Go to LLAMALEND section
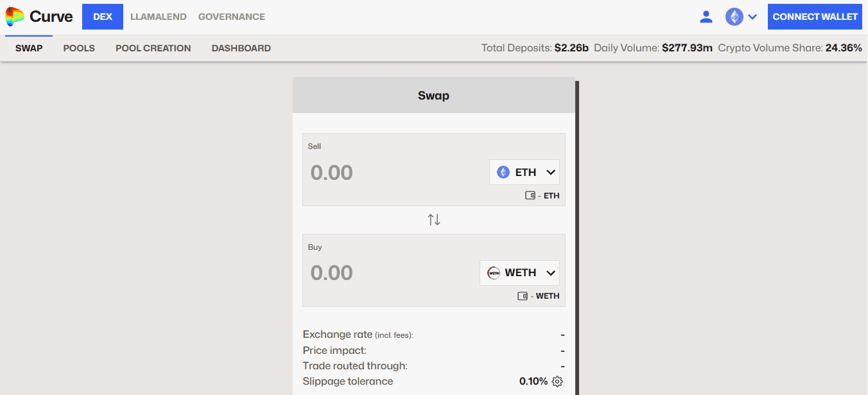 click(x=159, y=17)
